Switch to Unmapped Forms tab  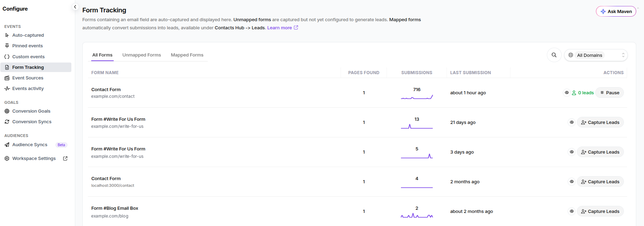pos(142,55)
